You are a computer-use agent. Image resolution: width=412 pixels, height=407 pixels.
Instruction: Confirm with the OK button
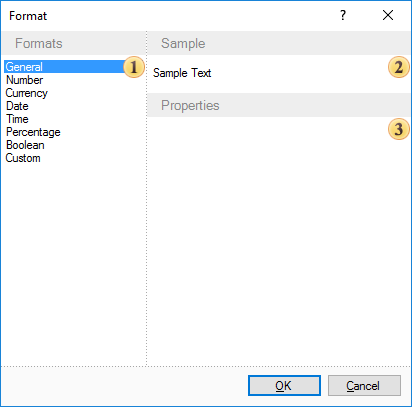tap(284, 386)
